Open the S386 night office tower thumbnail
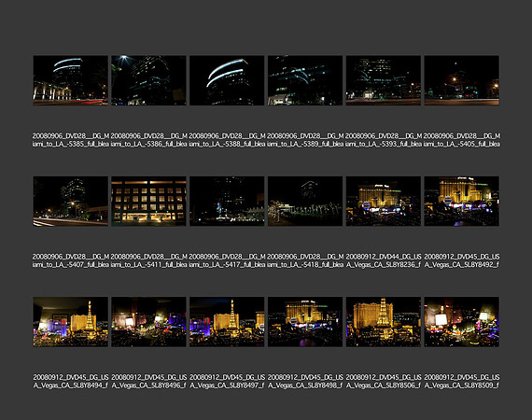Screen dimensions: 532x420 pos(148,80)
